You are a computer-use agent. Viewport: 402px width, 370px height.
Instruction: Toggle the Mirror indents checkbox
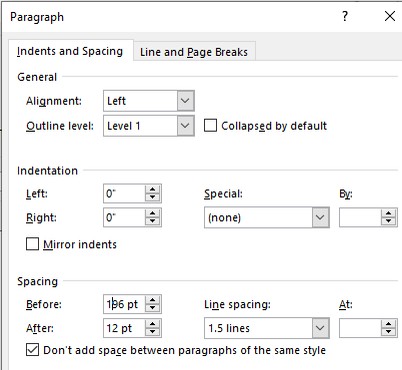tap(32, 244)
